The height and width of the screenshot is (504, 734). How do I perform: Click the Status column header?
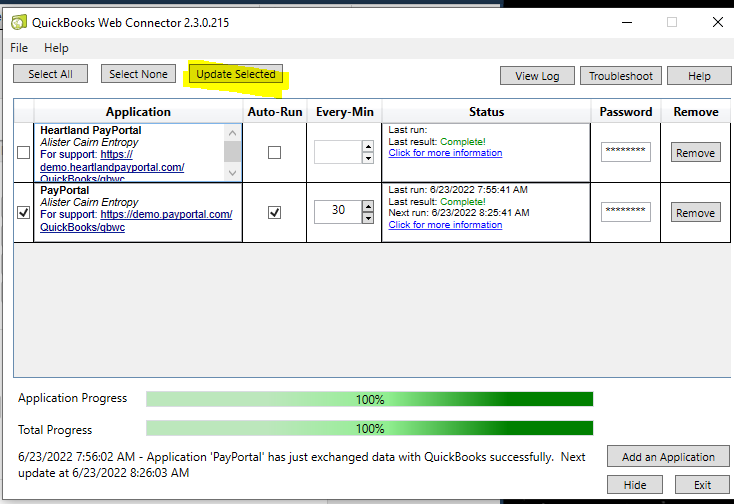point(486,112)
